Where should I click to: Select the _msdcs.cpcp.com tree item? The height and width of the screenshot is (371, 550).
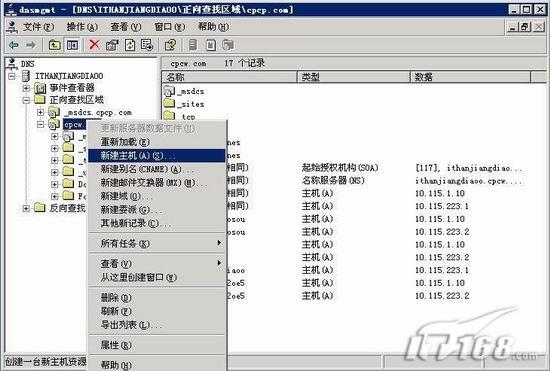pos(98,113)
